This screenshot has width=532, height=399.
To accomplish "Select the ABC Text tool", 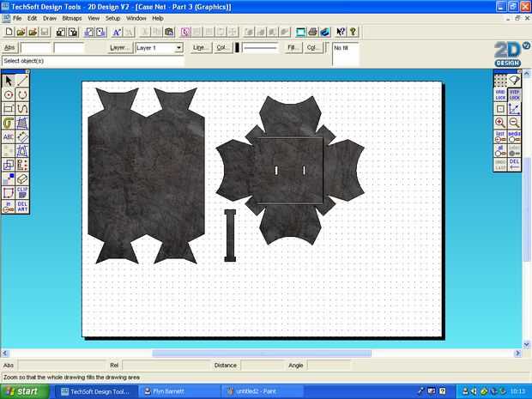I will coord(9,136).
